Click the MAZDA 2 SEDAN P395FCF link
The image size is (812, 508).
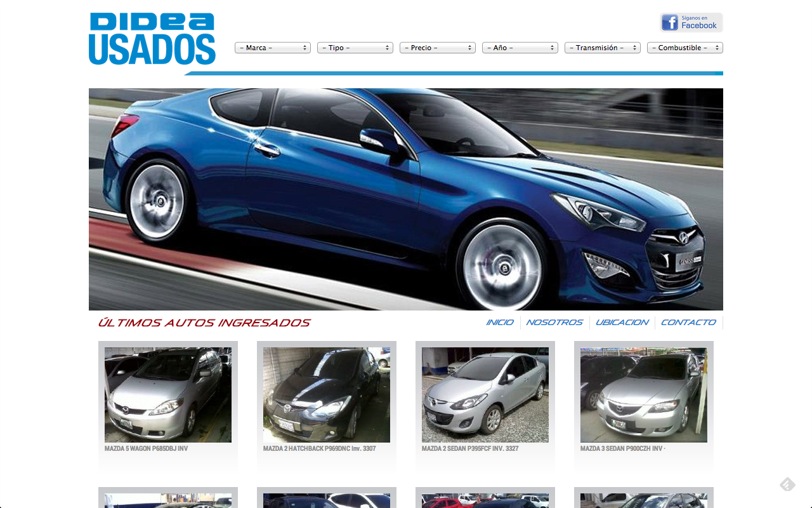tap(470, 449)
